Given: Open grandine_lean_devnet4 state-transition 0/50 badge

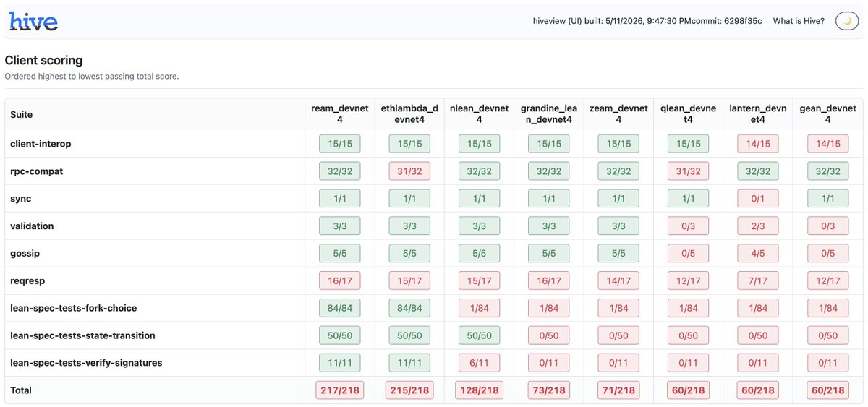Looking at the screenshot, I should click(549, 336).
